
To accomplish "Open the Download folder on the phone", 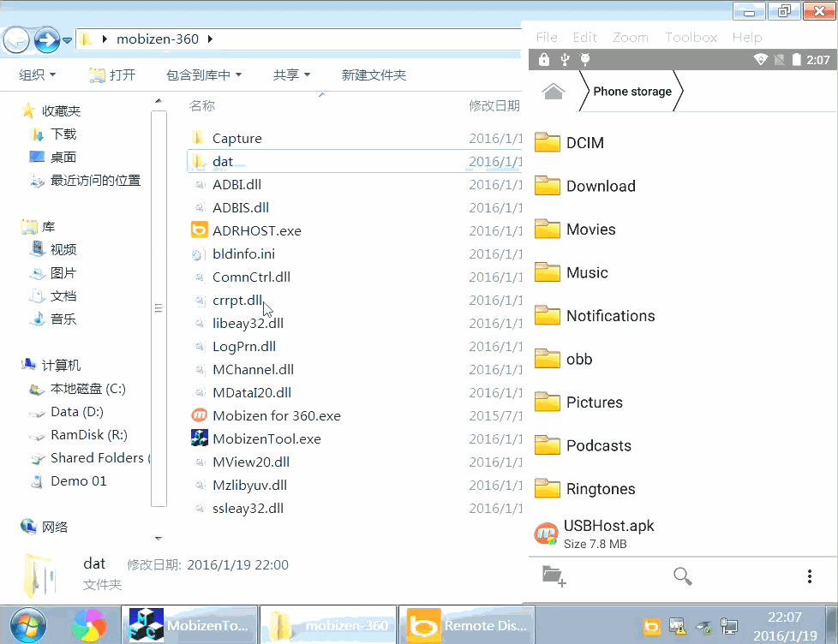I will (x=601, y=186).
